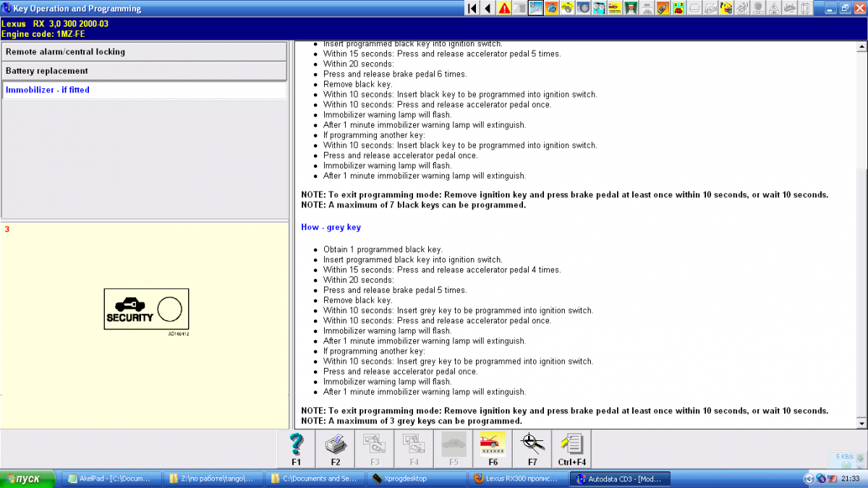Click 'Press and release brake pedal 5 times.'
The image size is (868, 488).
point(395,290)
